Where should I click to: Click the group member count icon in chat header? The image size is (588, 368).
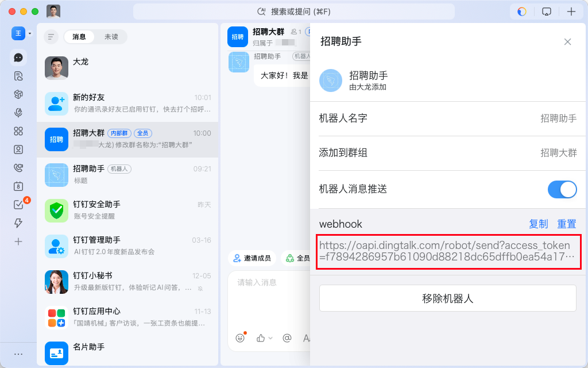296,32
